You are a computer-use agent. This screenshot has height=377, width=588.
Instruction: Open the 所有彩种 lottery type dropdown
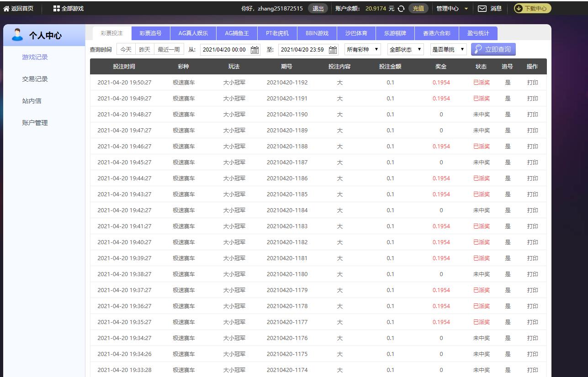click(363, 49)
